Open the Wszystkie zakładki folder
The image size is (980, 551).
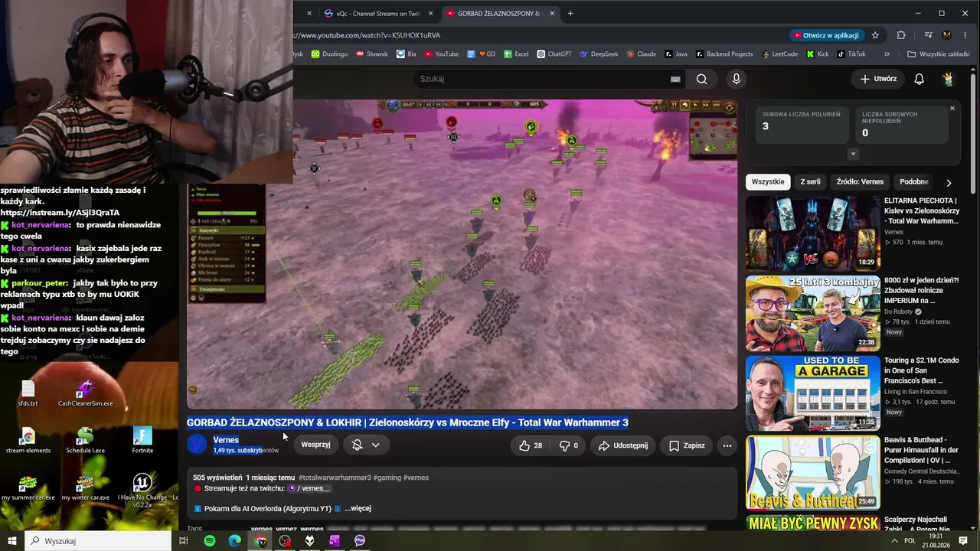point(938,54)
